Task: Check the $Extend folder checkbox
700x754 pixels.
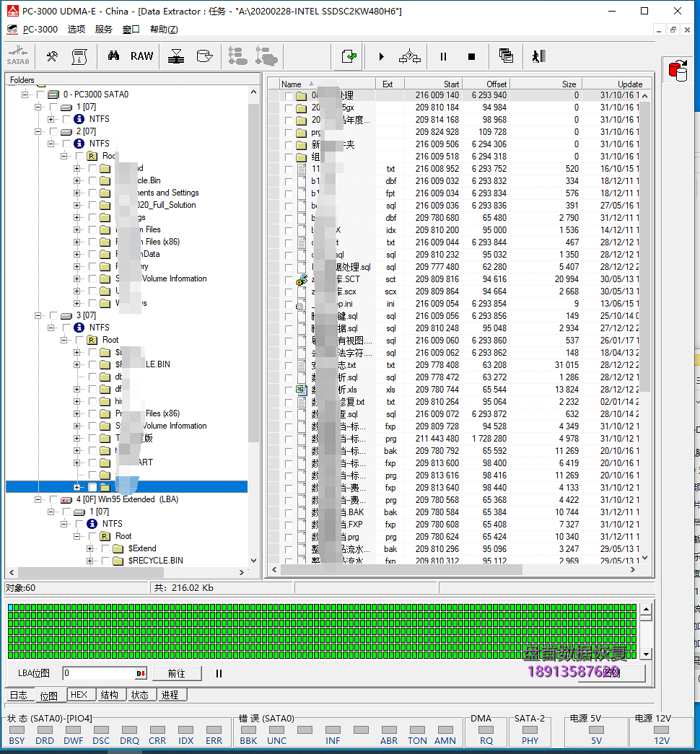Action: [x=106, y=548]
